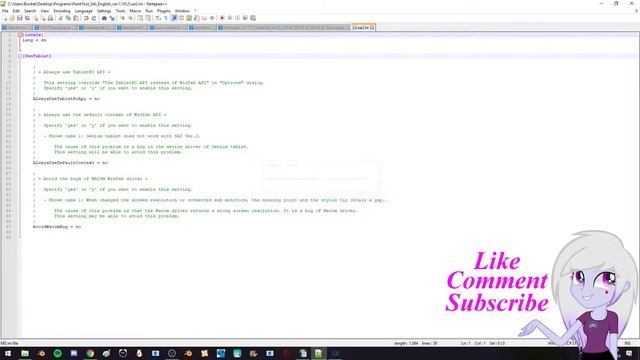Viewport: 640px width, 360px height.
Task: Click the macro playback icon
Action: click(237, 18)
